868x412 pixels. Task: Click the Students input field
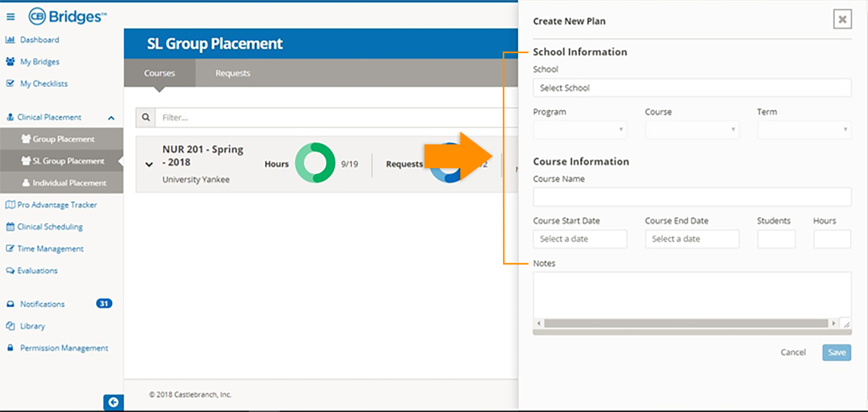pyautogui.click(x=776, y=239)
